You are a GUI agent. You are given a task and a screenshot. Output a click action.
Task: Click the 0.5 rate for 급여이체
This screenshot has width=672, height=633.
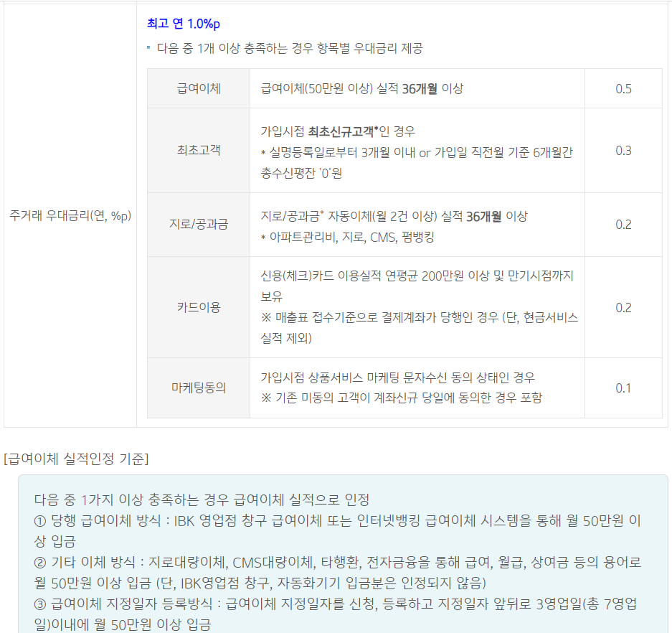[623, 88]
